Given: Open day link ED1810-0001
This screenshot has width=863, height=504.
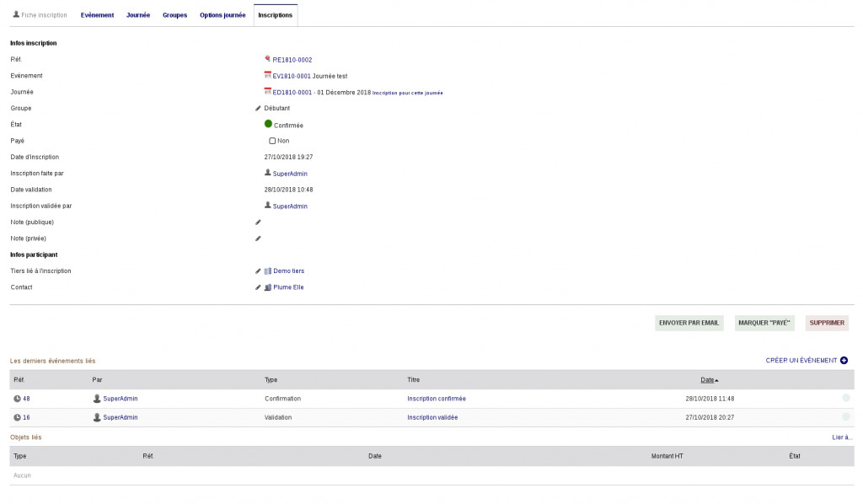Looking at the screenshot, I should pyautogui.click(x=292, y=93).
